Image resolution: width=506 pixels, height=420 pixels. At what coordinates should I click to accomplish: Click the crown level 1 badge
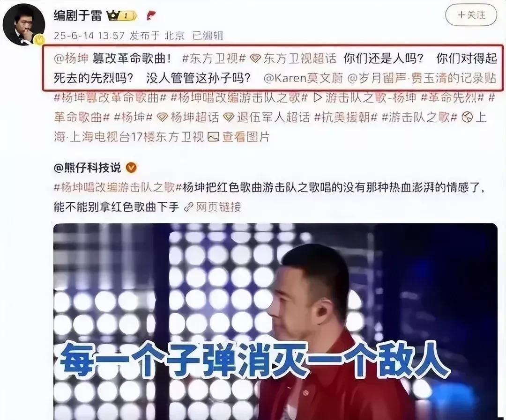coord(122,15)
